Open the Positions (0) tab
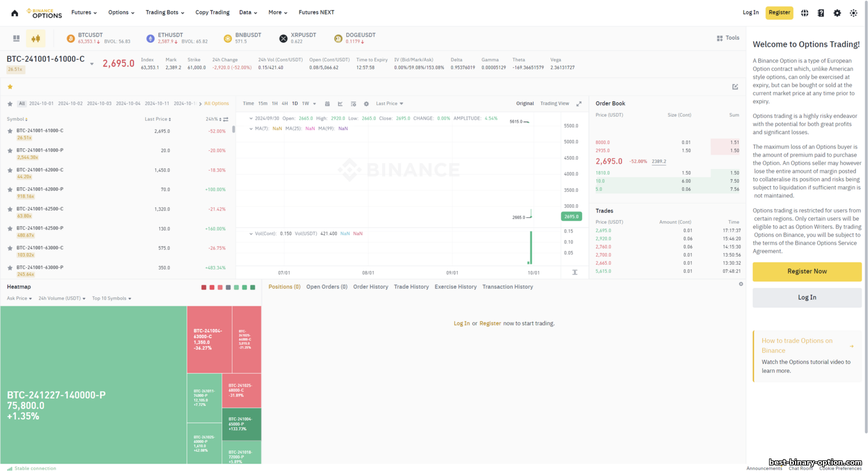868x473 pixels. click(284, 287)
